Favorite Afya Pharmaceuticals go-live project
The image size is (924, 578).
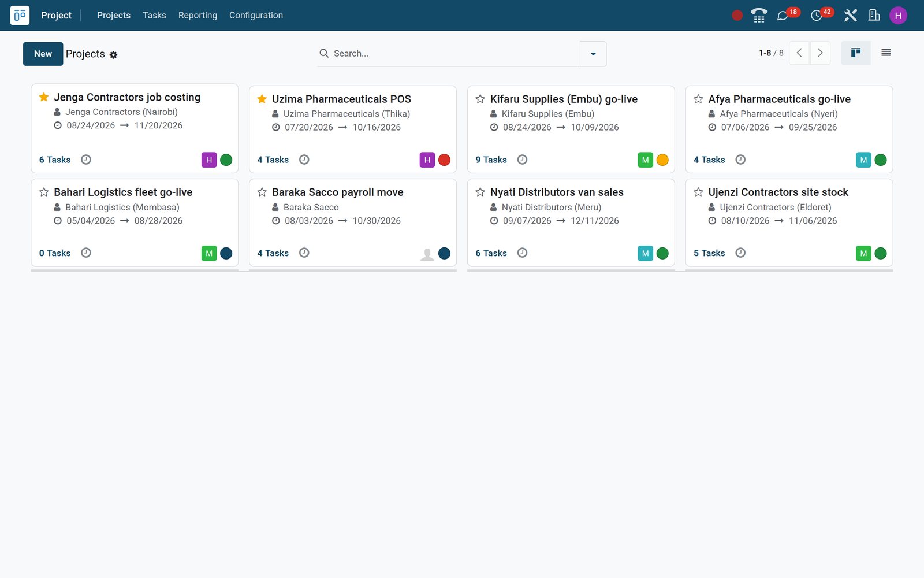click(698, 99)
